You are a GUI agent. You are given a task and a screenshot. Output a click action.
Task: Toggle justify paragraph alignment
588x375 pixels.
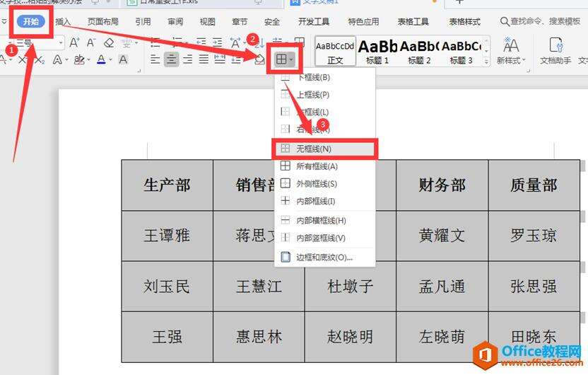click(x=204, y=59)
